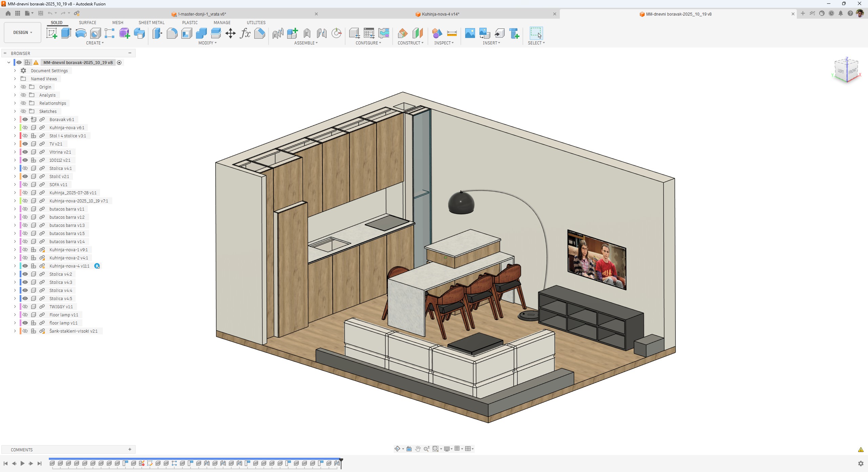Toggle visibility of Boravak v6:1
Viewport: 868px width, 472px height.
(x=25, y=119)
